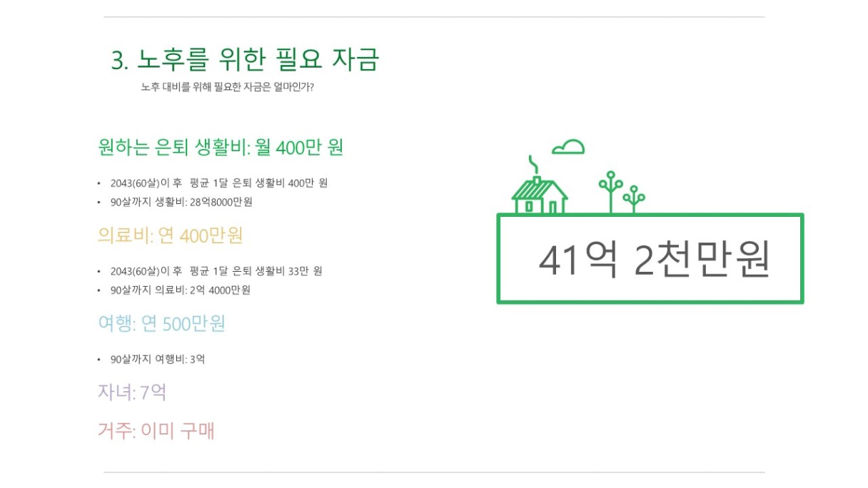Screen dimensions: 868x488
Task: Click the green house icon
Action: point(540,194)
